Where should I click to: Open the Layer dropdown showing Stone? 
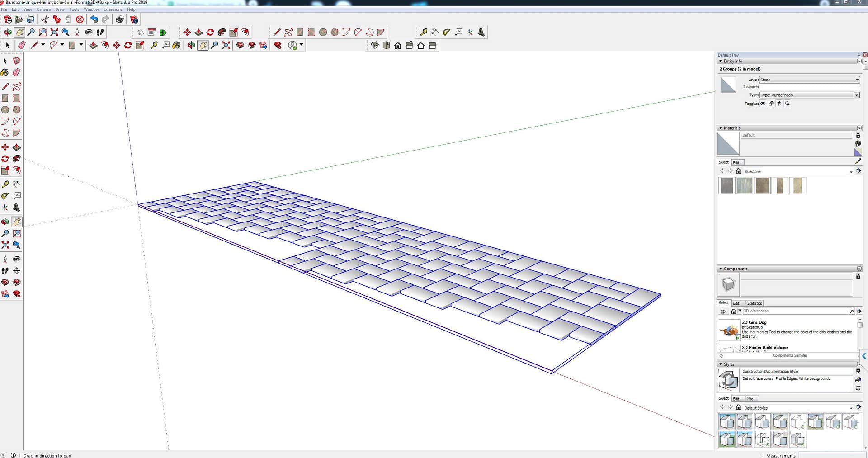(809, 80)
